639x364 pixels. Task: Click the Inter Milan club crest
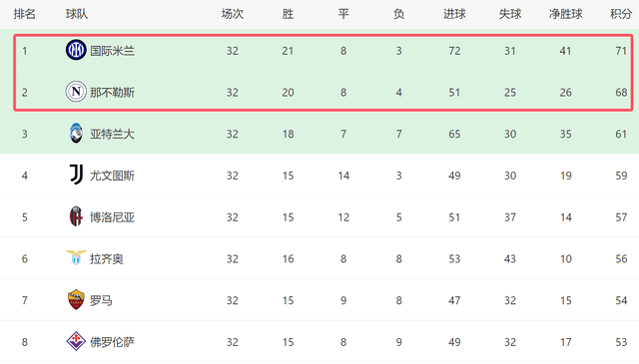76,50
